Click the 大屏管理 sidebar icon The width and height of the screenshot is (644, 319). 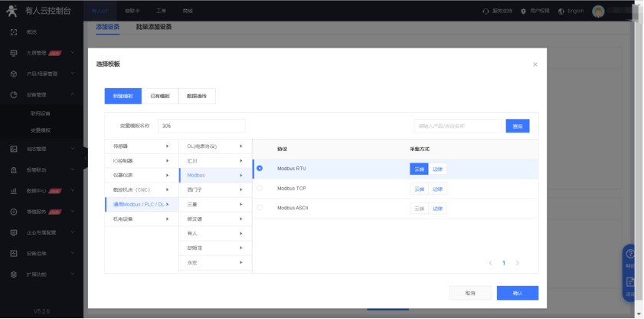click(x=14, y=53)
